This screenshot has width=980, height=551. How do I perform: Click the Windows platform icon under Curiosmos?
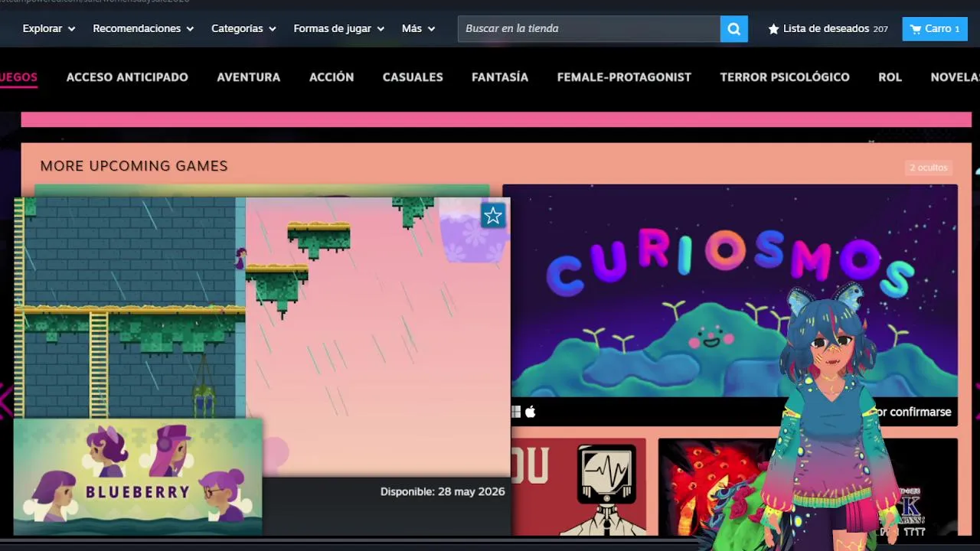pos(516,412)
